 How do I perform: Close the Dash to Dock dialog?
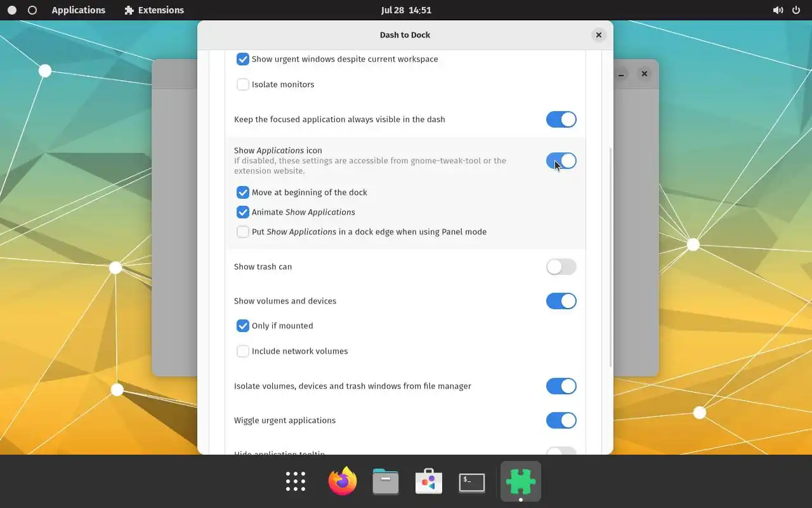click(x=598, y=35)
